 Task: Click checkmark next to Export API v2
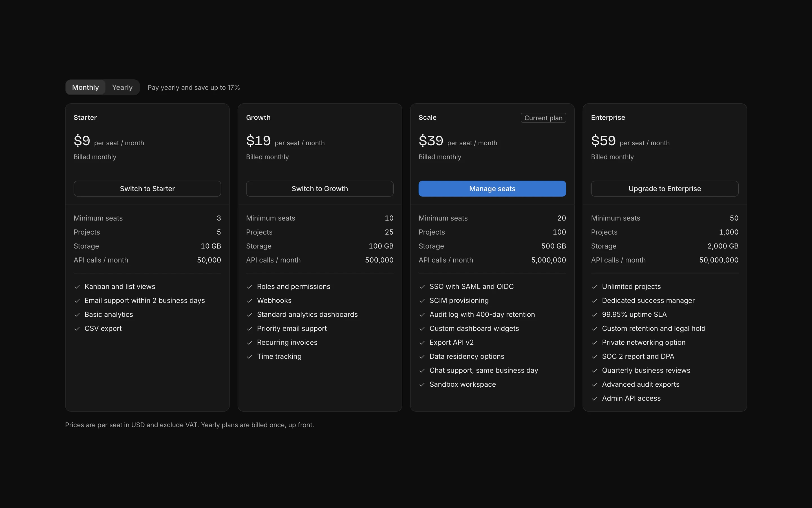tap(422, 343)
